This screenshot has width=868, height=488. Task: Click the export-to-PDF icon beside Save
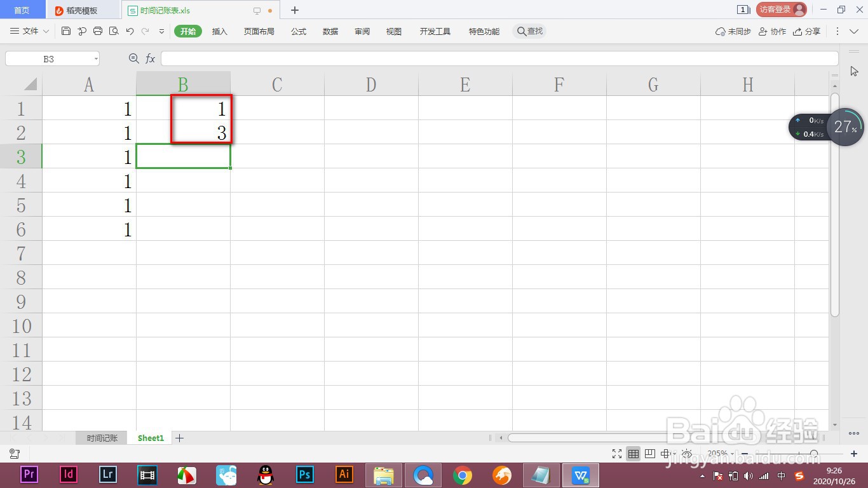tap(82, 31)
